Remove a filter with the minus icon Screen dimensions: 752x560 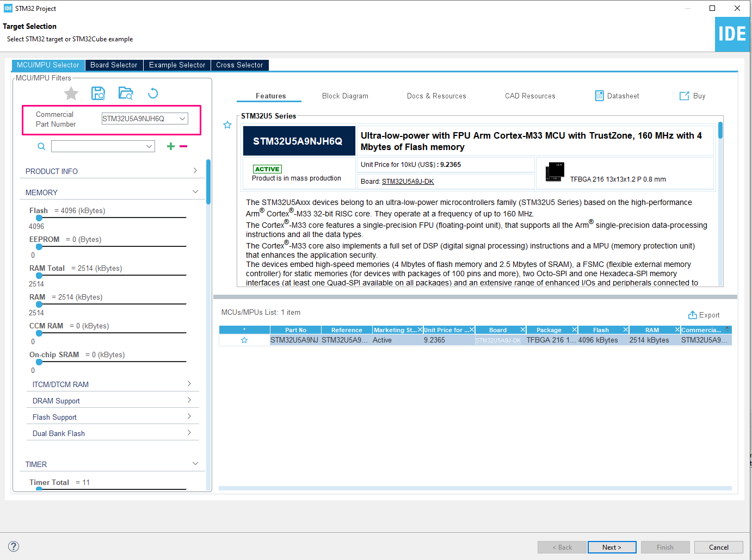point(183,146)
